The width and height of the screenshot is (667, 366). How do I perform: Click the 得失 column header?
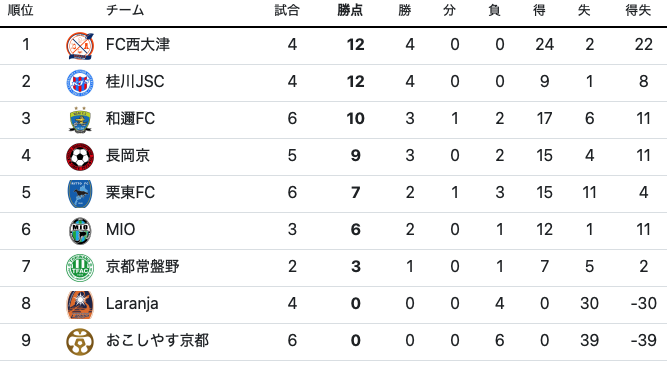point(638,10)
